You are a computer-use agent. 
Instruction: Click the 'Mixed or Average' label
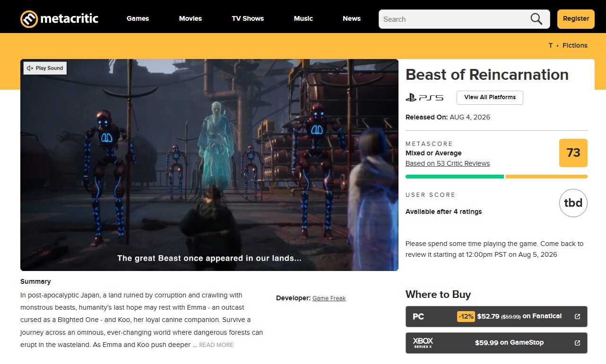pos(433,153)
